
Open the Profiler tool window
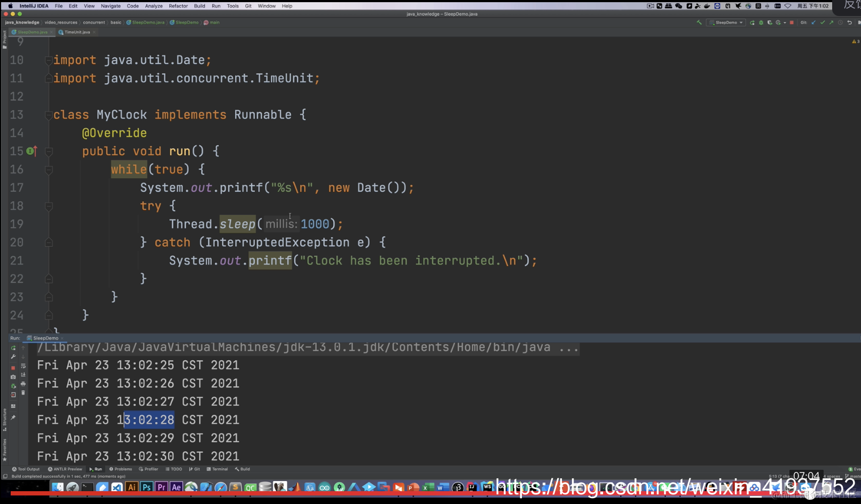pyautogui.click(x=148, y=469)
